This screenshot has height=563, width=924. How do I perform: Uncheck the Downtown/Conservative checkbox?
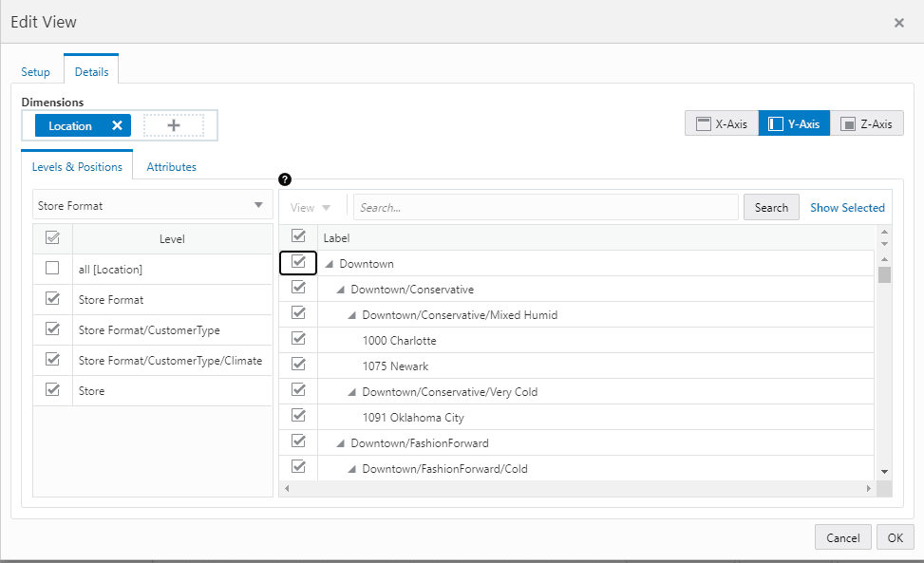pyautogui.click(x=299, y=288)
